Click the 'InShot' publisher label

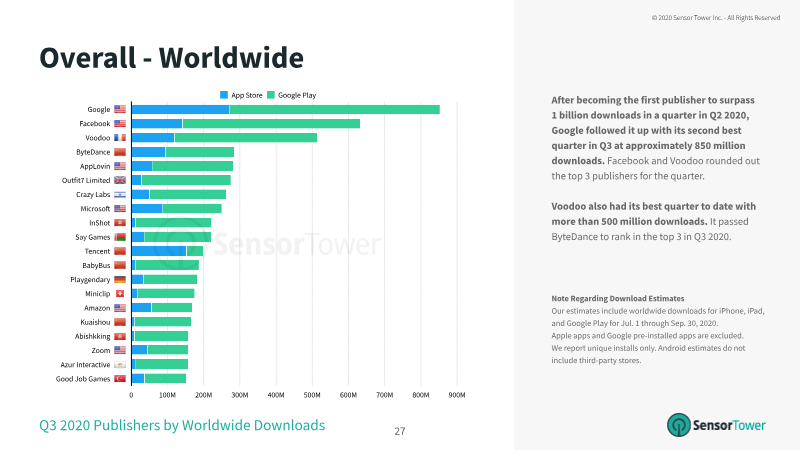99,223
